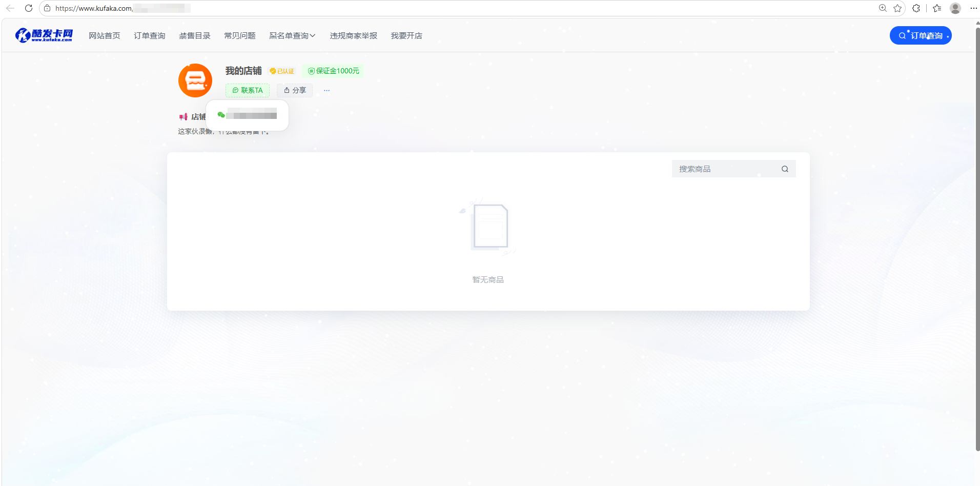This screenshot has height=486, width=980.
Task: Open the favorites list icon
Action: click(937, 8)
